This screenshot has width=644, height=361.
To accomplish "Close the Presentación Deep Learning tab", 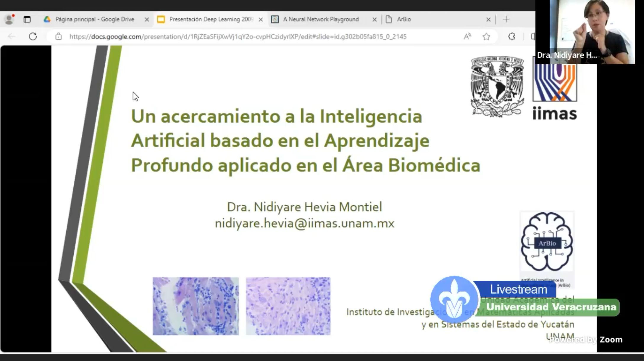I will click(x=261, y=20).
